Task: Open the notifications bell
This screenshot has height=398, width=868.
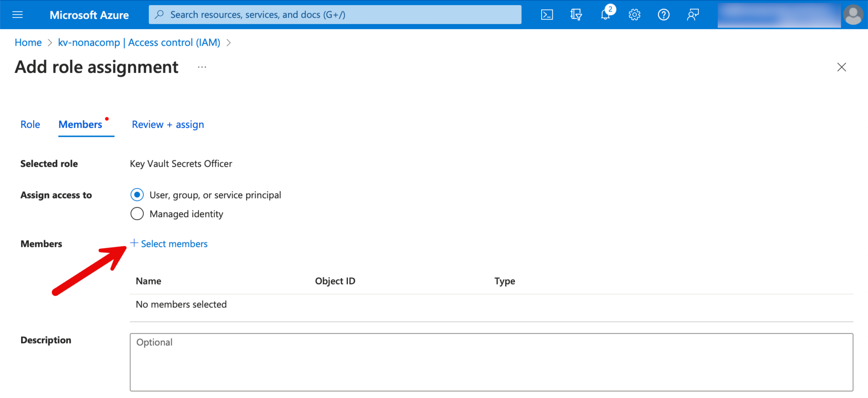Action: [605, 15]
